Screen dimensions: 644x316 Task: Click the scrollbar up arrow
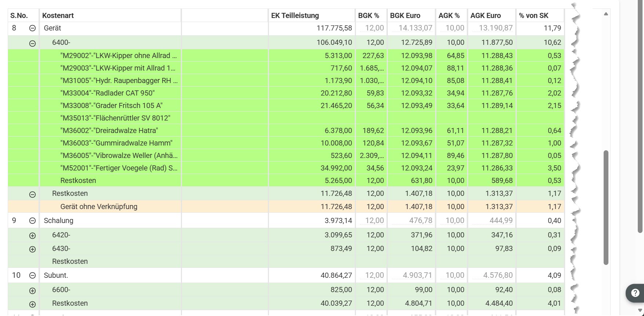[606, 14]
